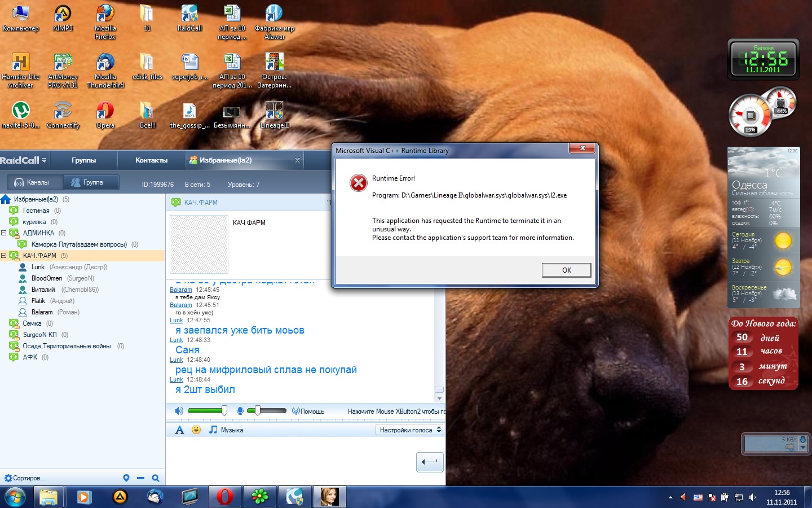The width and height of the screenshot is (812, 508).
Task: Open the ArtMoney PRO desktop shortcut
Action: pos(63,71)
